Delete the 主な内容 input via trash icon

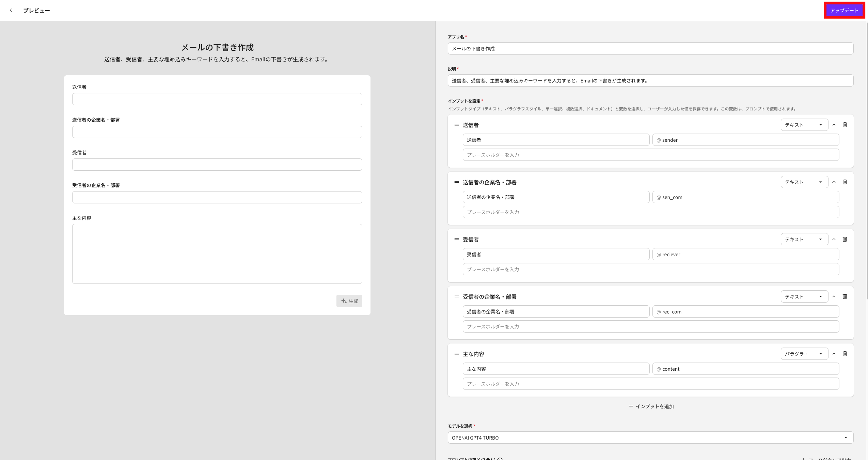coord(845,354)
